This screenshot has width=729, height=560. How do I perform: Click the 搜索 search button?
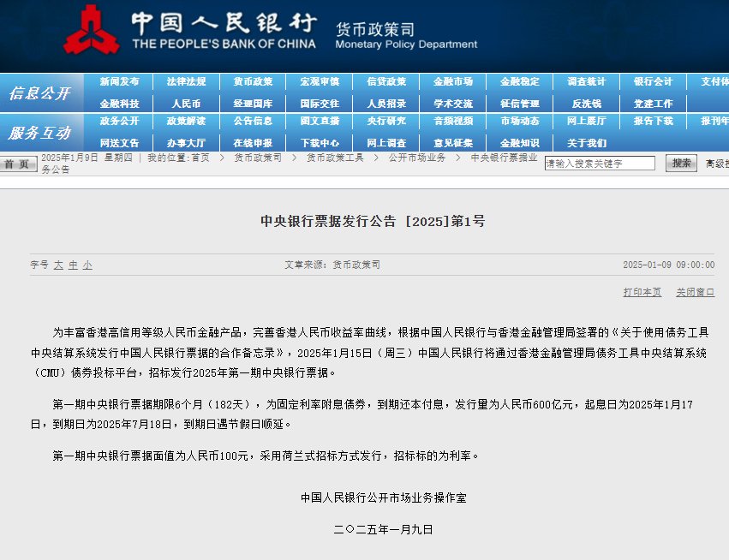click(681, 164)
